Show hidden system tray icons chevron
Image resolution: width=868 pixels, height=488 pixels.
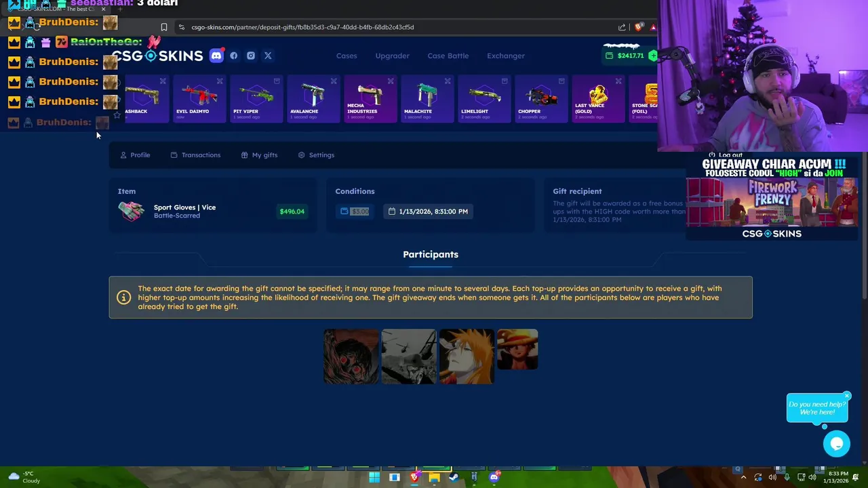click(744, 477)
